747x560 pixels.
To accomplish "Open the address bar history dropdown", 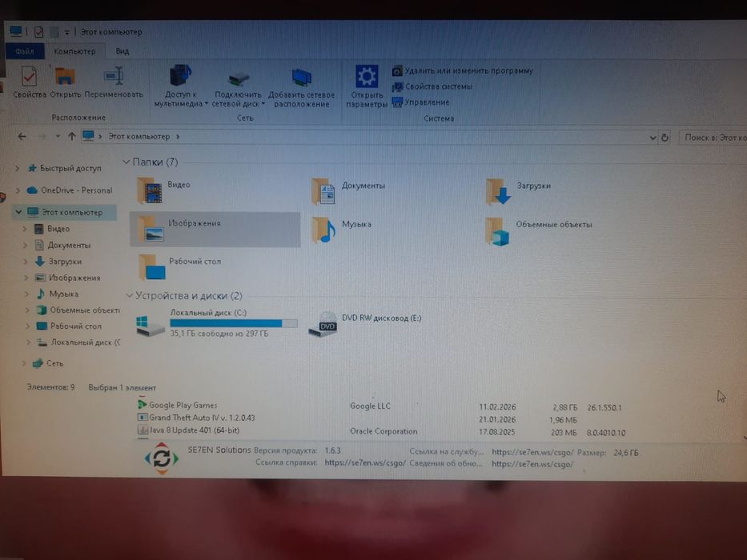I will tap(653, 138).
